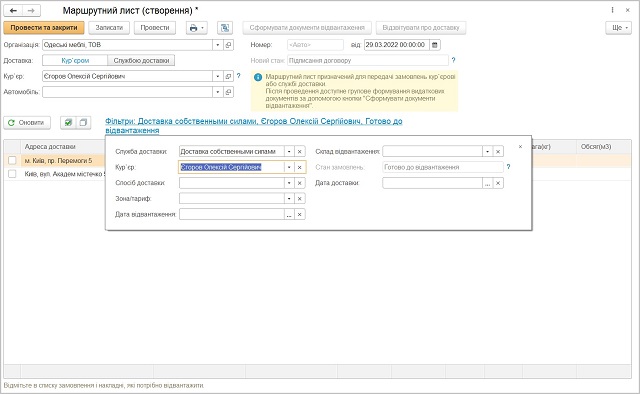Click the Склад відвантаження filter field

click(432, 151)
